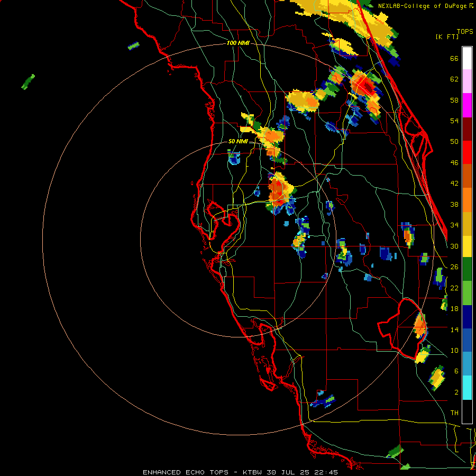Image resolution: width=476 pixels, height=476 pixels.
Task: Click the 42 legend value
Action: pyautogui.click(x=454, y=183)
